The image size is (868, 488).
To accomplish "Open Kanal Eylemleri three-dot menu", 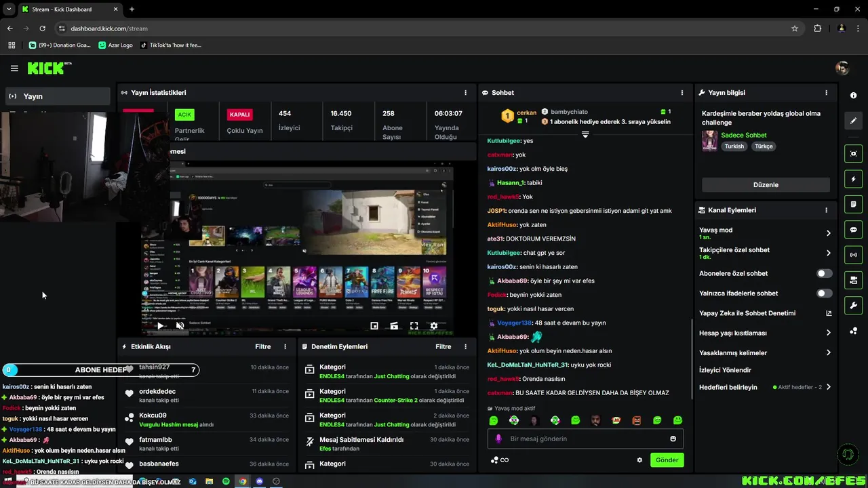I will (x=826, y=210).
